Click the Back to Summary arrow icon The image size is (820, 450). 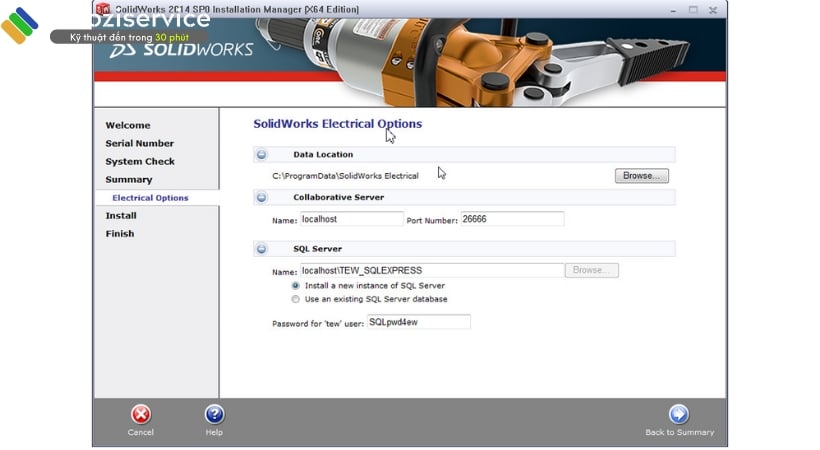click(679, 414)
